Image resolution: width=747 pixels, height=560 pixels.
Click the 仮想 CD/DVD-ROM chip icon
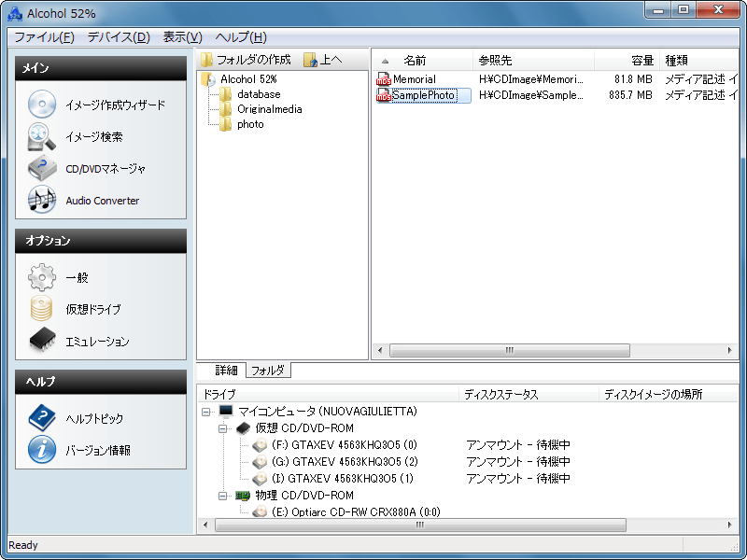[244, 428]
